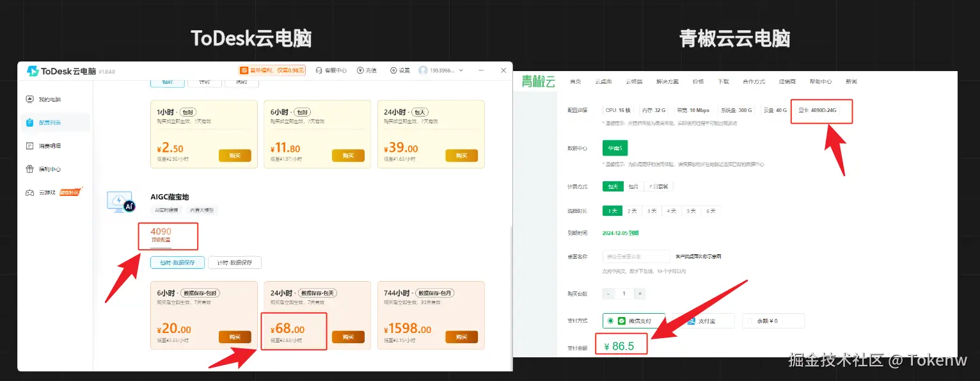Click the purchase quantity value field

tap(624, 293)
